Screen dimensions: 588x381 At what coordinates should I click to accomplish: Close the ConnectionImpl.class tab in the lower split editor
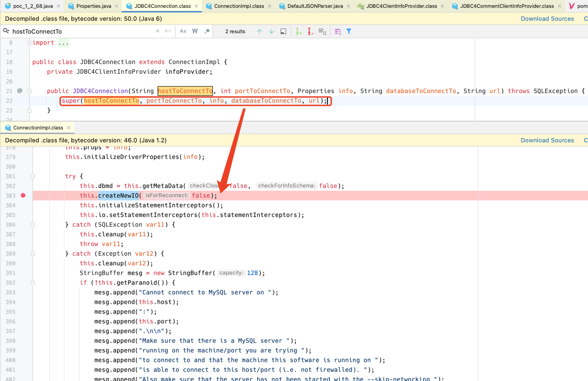(69, 128)
